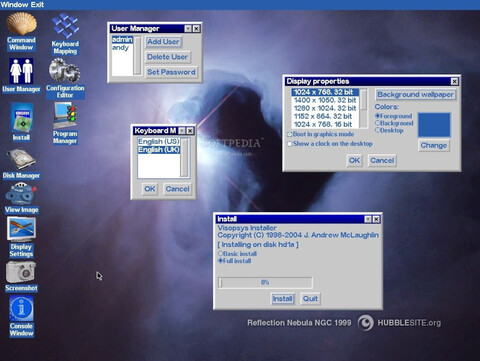The height and width of the screenshot is (361, 480).
Task: Select English (US) keyboard layout
Action: (159, 141)
